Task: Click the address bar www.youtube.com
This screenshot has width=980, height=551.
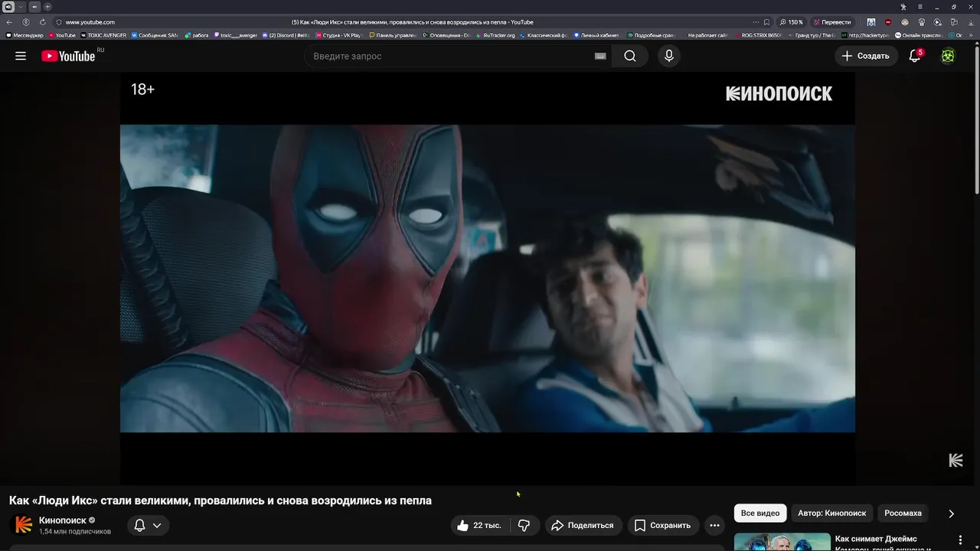Action: [90, 22]
